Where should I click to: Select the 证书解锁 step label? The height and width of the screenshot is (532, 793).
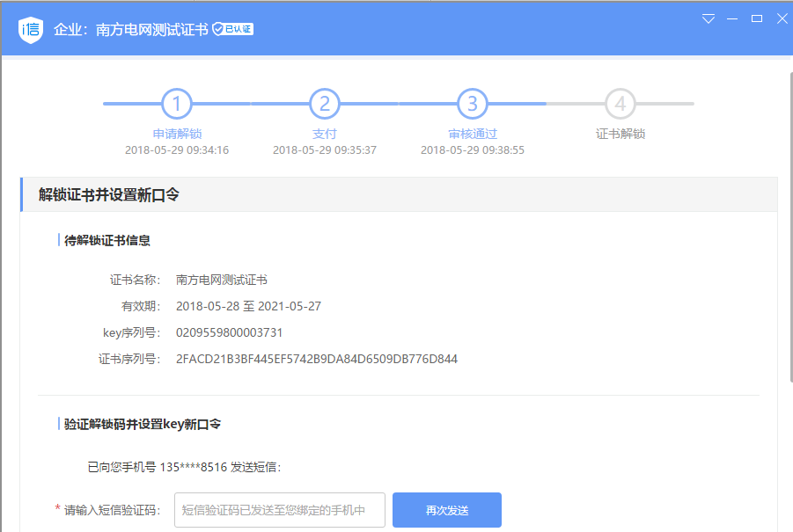pyautogui.click(x=620, y=134)
